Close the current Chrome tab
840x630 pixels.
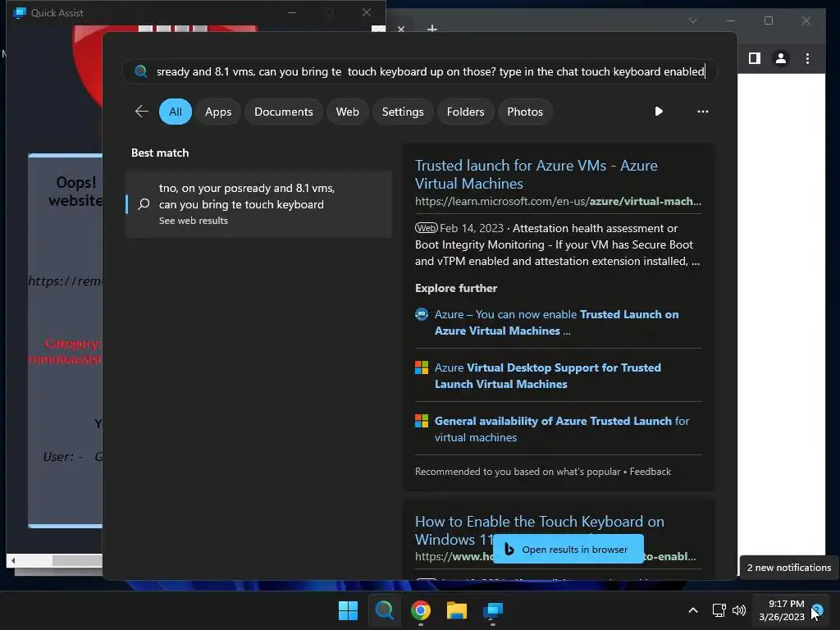tap(400, 29)
